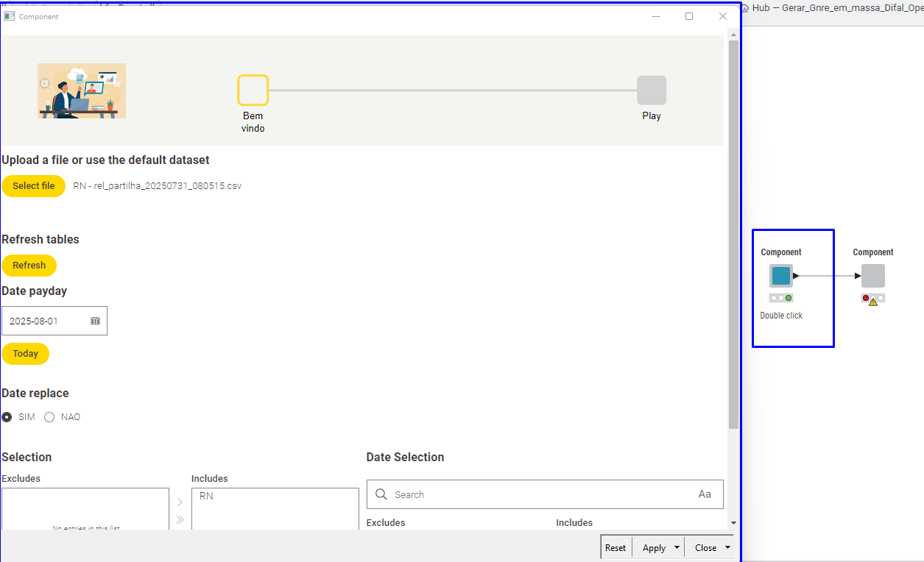Click the Date payday input field
Viewport: 924px width, 562px height.
[x=54, y=321]
